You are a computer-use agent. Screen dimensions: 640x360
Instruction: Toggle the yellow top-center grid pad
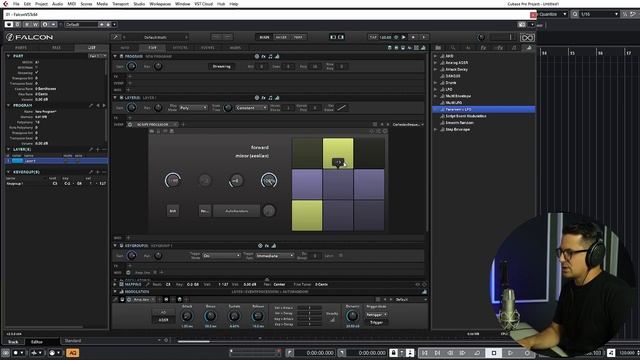(338, 153)
